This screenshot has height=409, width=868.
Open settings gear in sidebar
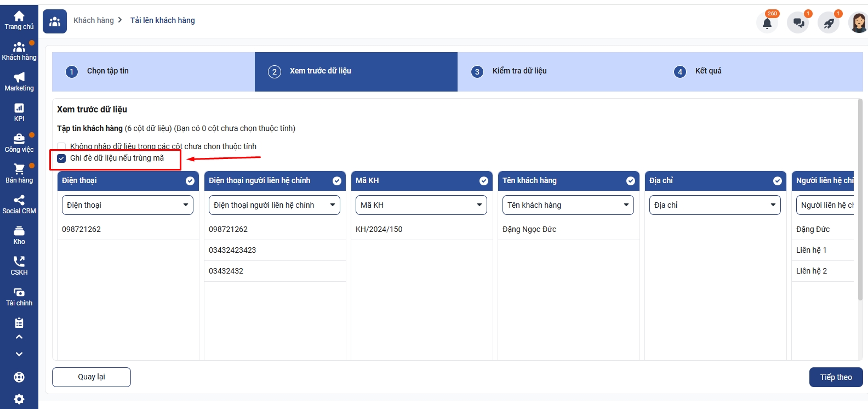tap(19, 399)
